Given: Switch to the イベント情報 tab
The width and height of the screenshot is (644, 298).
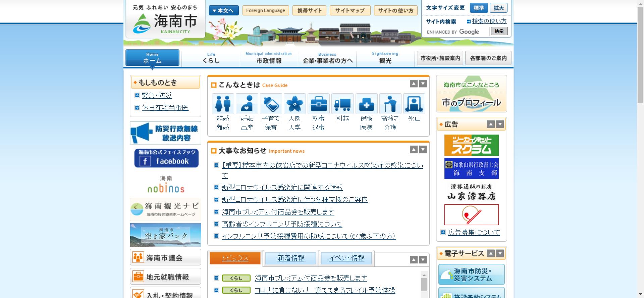Looking at the screenshot, I should coord(346,258).
